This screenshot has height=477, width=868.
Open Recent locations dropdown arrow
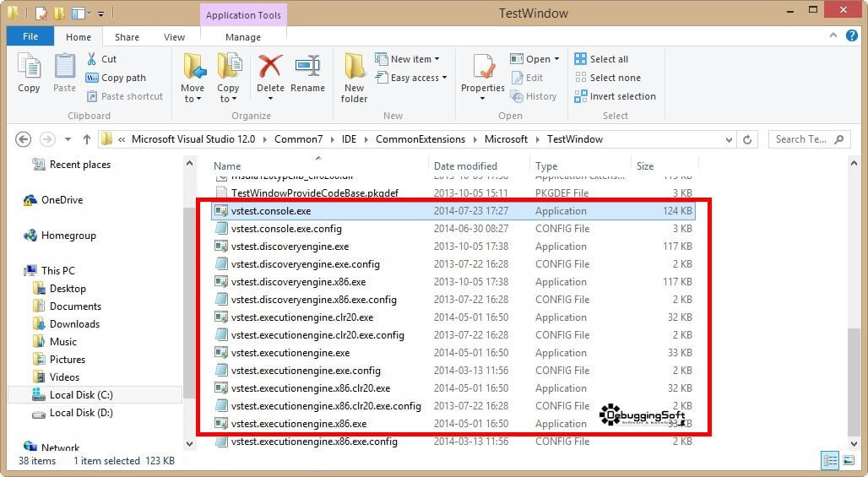tap(68, 139)
